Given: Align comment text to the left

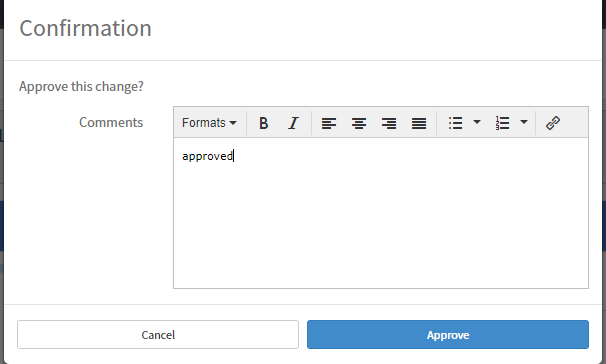Looking at the screenshot, I should pos(329,123).
